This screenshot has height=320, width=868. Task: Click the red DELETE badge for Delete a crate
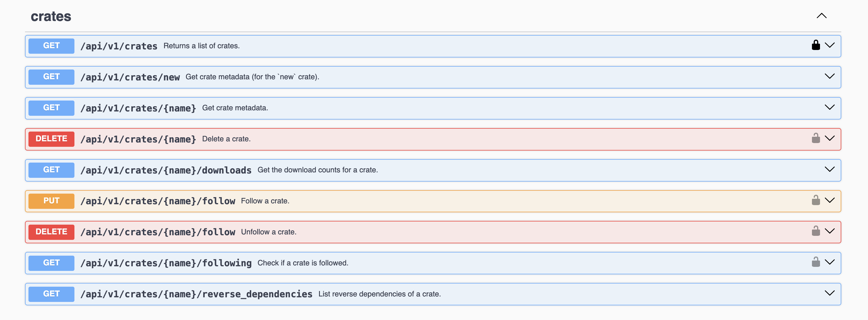click(51, 139)
